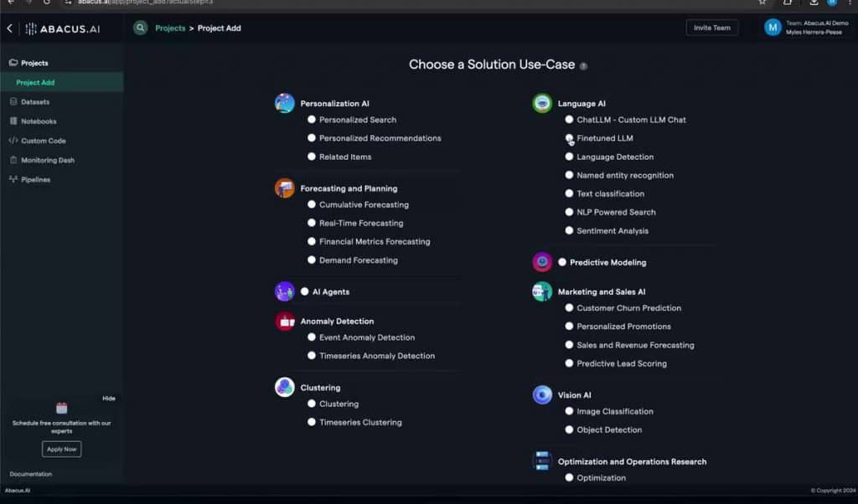
Task: Select Demand Forecasting radio button
Action: [312, 260]
